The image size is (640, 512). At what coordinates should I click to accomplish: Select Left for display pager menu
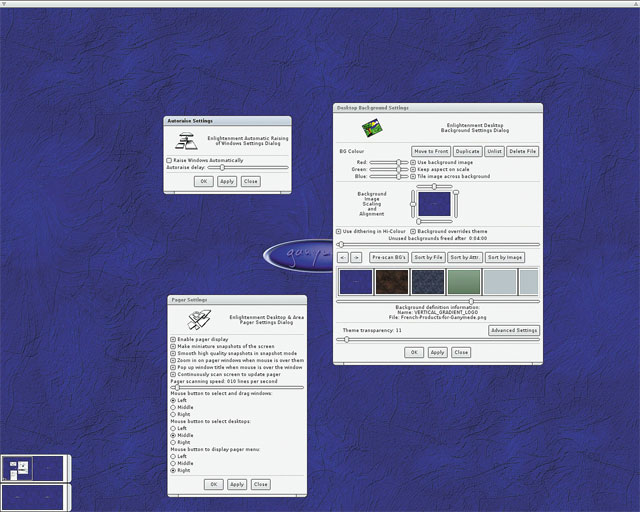(x=173, y=456)
